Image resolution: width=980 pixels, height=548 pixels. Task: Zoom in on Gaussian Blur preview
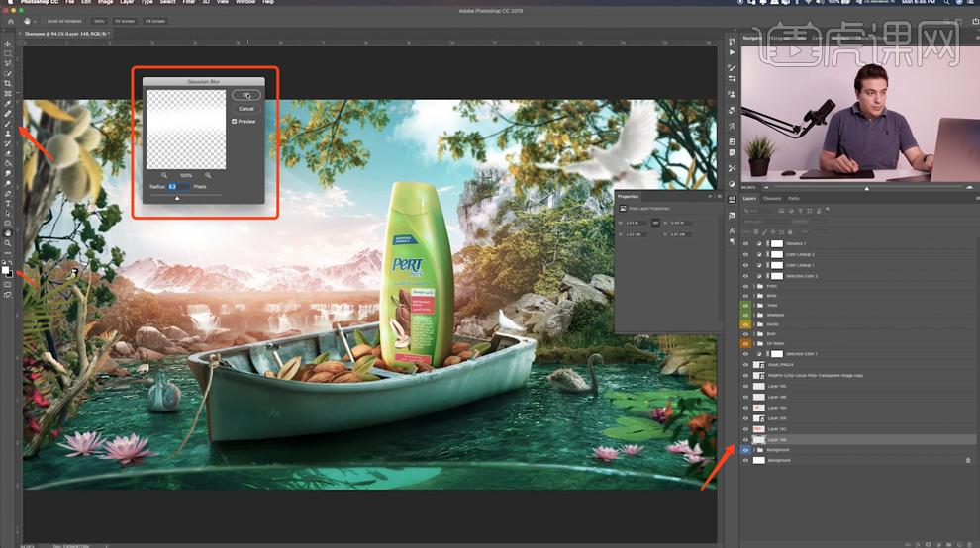[x=208, y=175]
